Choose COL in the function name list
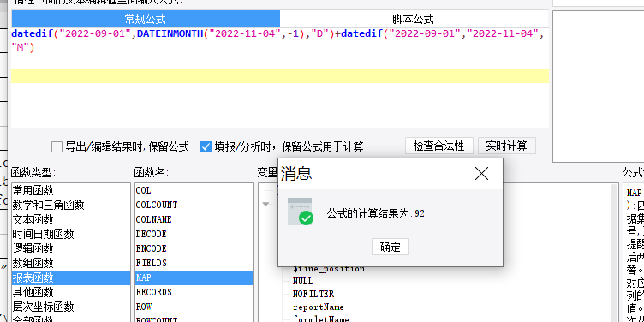The width and height of the screenshot is (644, 322). coord(194,191)
